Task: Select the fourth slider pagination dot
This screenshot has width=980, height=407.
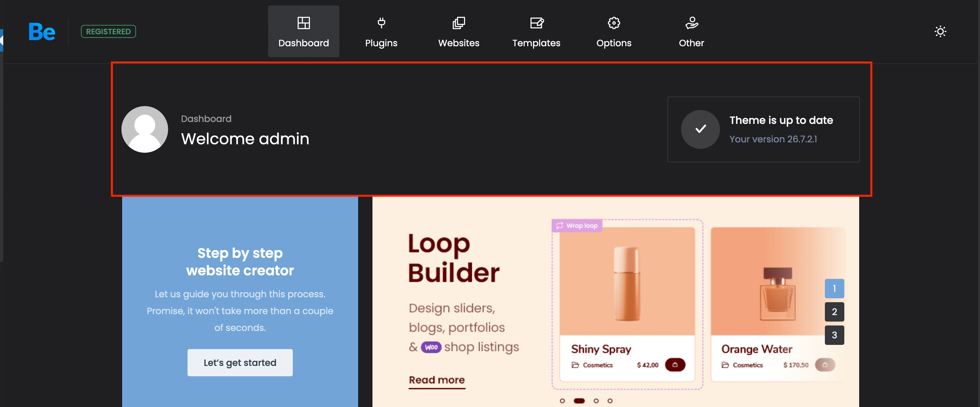Action: tap(610, 401)
